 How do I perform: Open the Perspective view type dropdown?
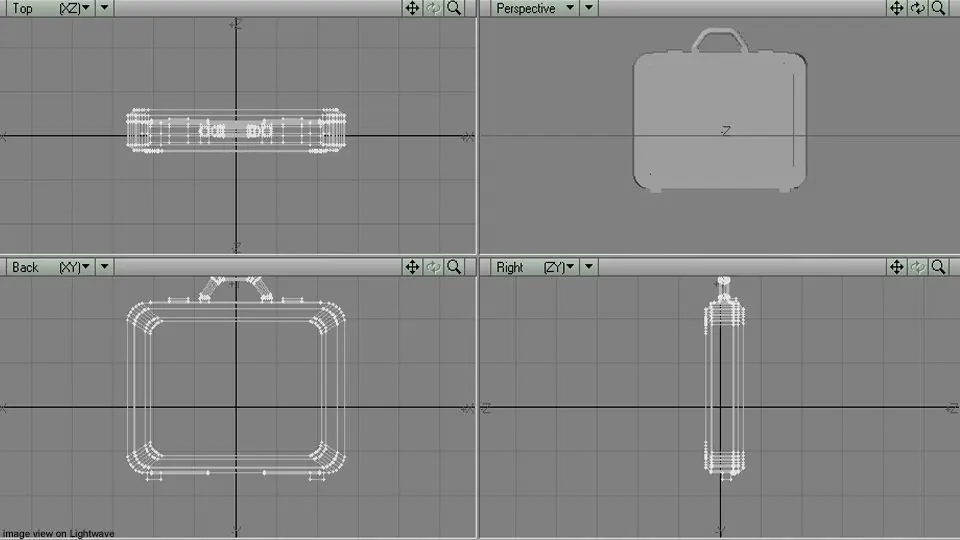(x=534, y=8)
